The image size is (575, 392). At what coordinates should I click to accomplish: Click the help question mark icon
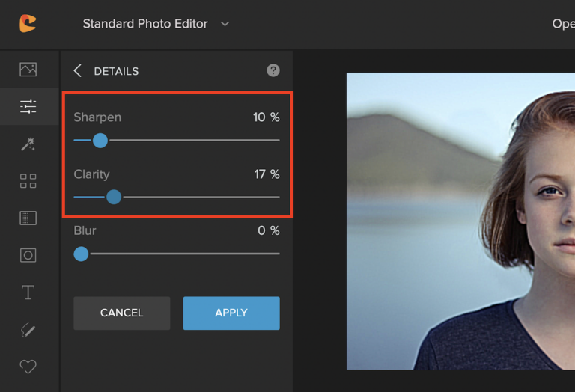273,70
